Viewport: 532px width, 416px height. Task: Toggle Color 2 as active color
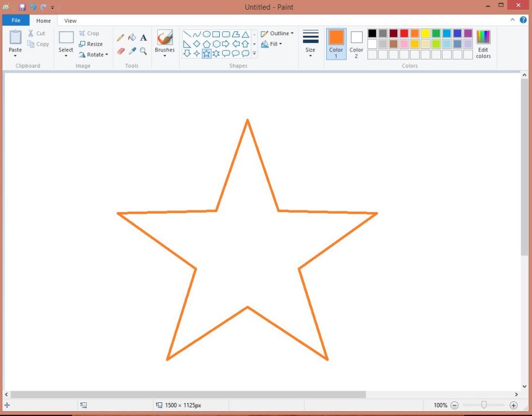pyautogui.click(x=356, y=43)
